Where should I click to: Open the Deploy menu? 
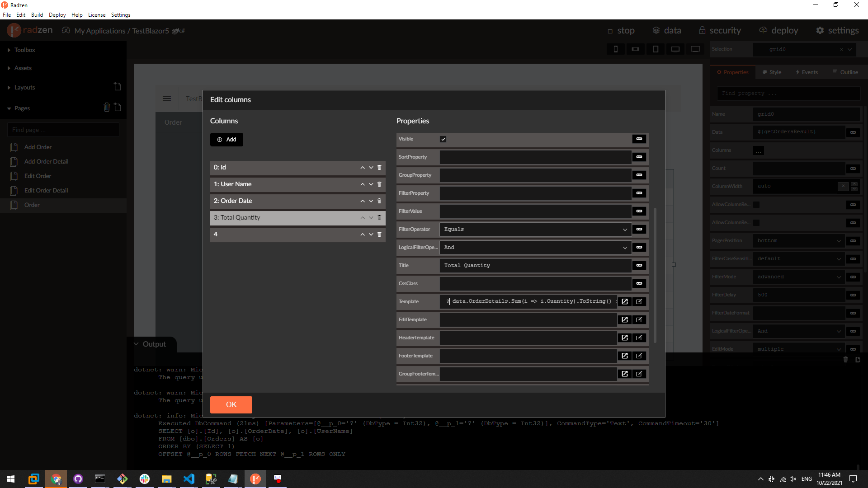(x=57, y=15)
